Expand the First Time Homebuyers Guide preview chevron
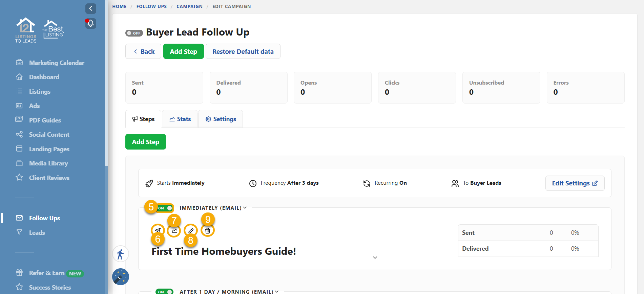The image size is (644, 294). [375, 257]
